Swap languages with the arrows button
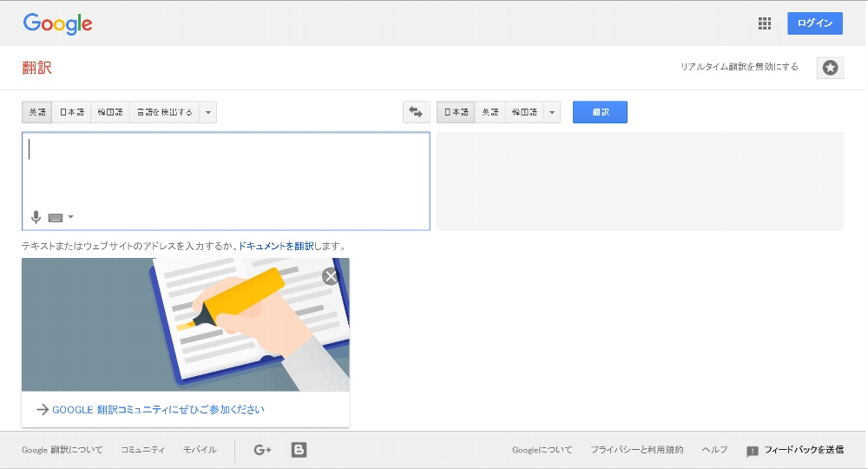This screenshot has width=868, height=469. pyautogui.click(x=416, y=112)
